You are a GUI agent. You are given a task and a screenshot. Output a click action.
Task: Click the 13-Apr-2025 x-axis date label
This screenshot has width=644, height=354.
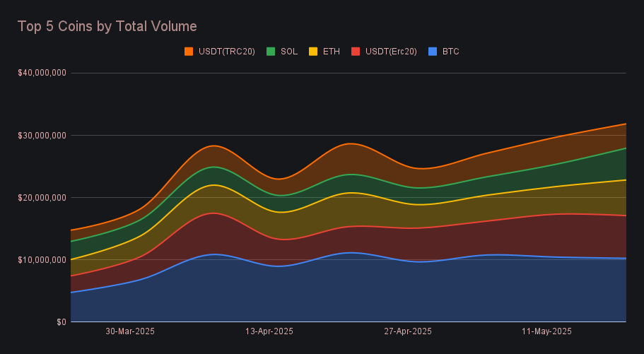[269, 331]
